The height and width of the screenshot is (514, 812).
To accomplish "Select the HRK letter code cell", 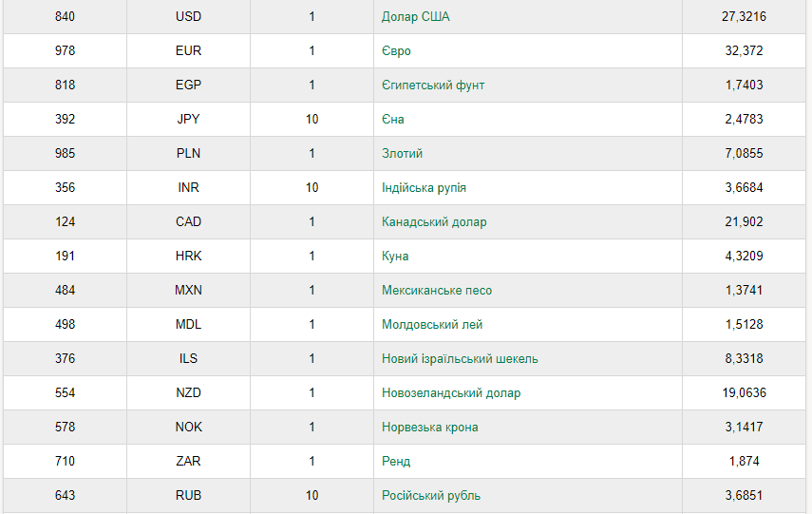I will pos(188,256).
